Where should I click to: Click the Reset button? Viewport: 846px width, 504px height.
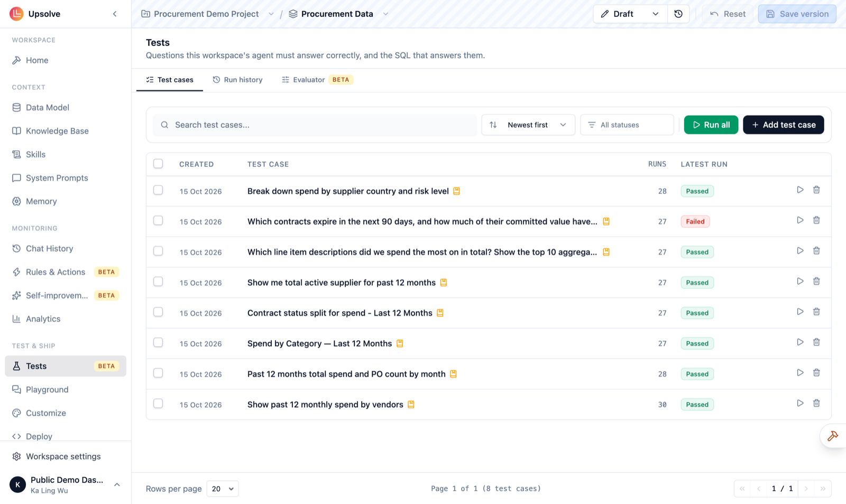(728, 14)
